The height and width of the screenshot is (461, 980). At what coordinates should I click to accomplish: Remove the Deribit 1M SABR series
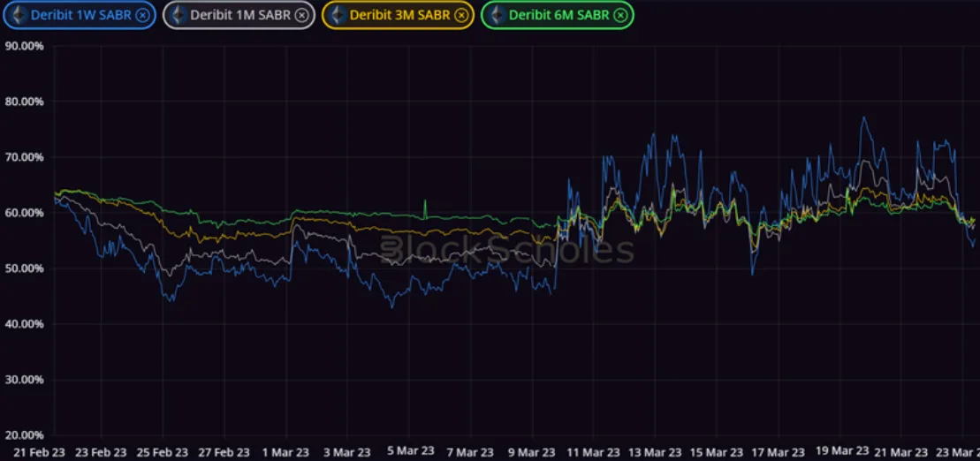[x=302, y=15]
